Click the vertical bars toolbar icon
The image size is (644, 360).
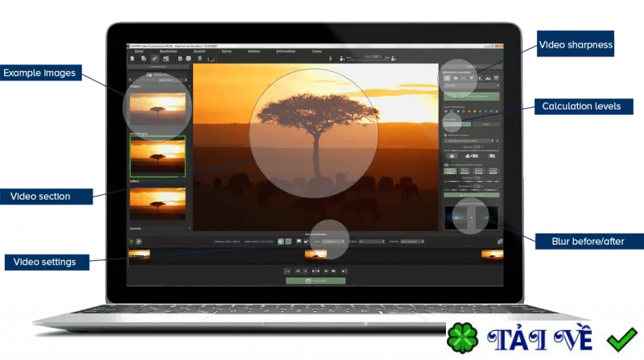pyautogui.click(x=200, y=59)
